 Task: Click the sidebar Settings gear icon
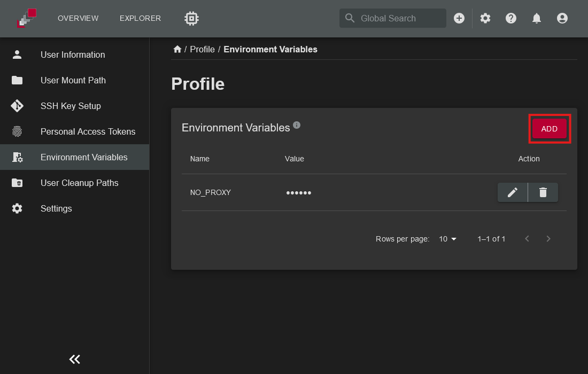[17, 208]
